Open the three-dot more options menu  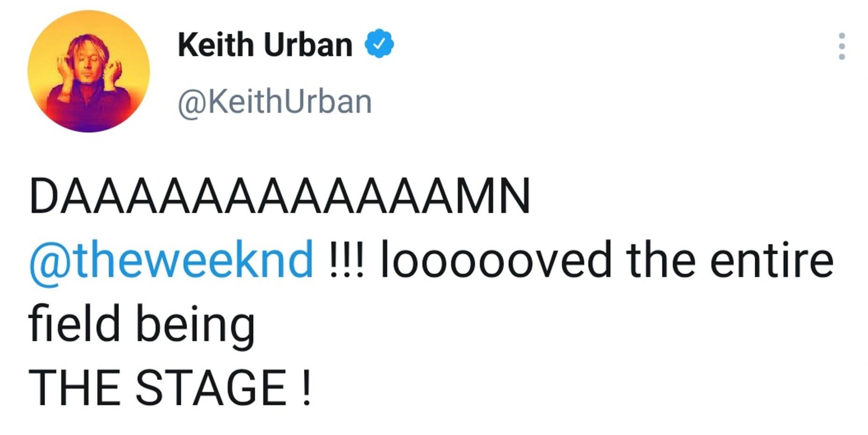pyautogui.click(x=842, y=46)
